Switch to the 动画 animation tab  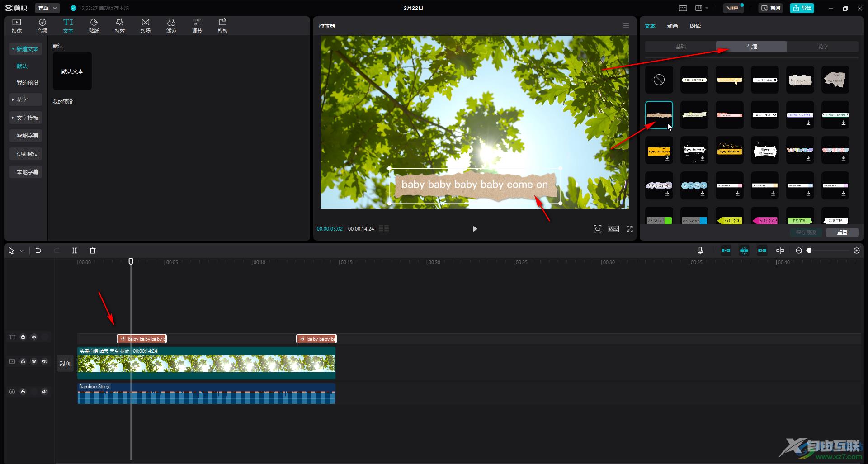click(x=673, y=26)
